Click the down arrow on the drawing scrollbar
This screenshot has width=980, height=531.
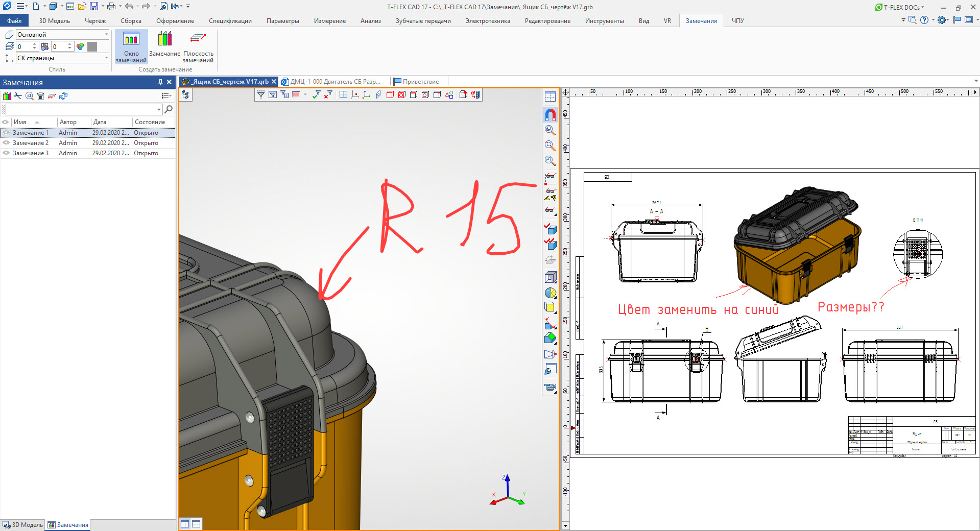(x=565, y=525)
